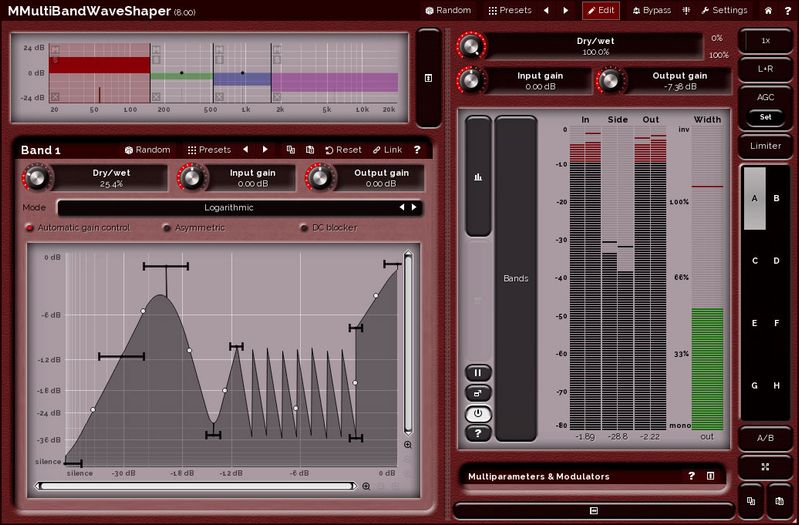Click the Band 1 Output gain knob

pyautogui.click(x=319, y=178)
